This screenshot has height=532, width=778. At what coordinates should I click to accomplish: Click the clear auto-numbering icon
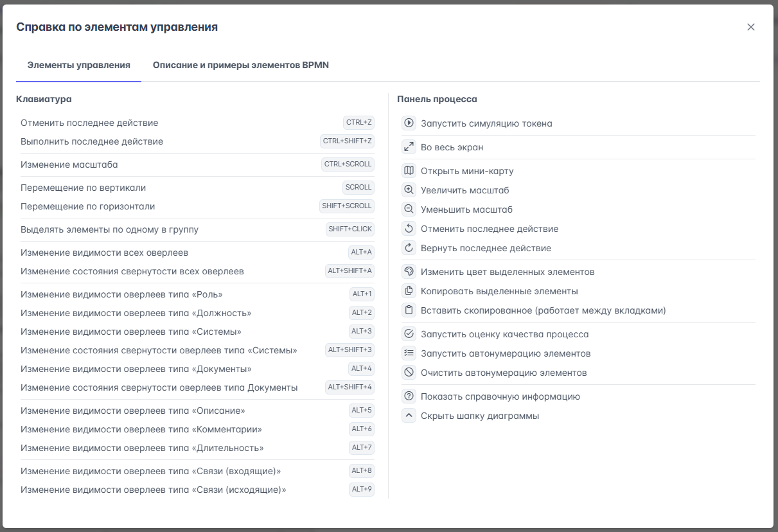pos(409,373)
